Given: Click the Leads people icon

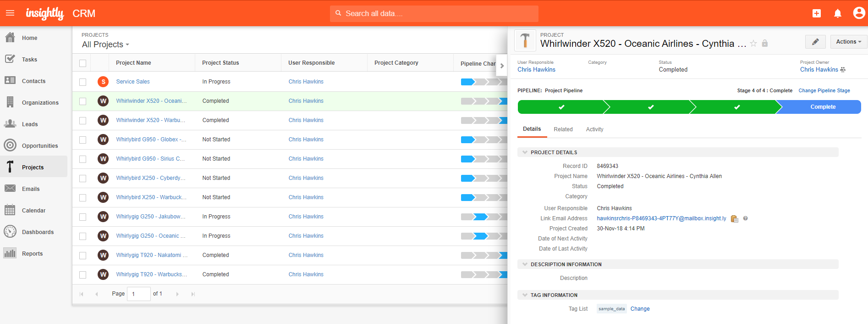Looking at the screenshot, I should [10, 124].
